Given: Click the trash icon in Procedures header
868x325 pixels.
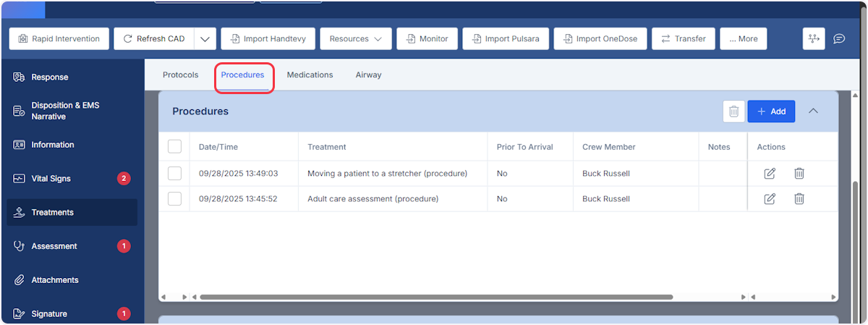Looking at the screenshot, I should [733, 111].
